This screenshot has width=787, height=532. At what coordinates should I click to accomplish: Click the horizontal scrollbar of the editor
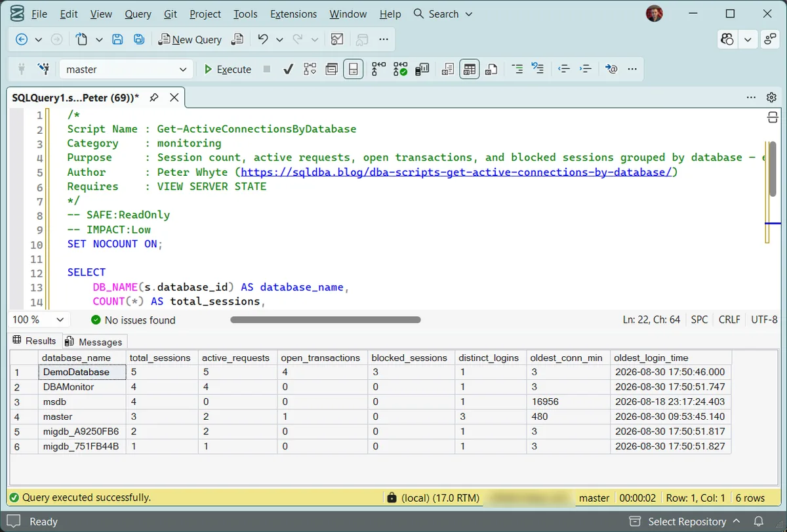tap(325, 320)
